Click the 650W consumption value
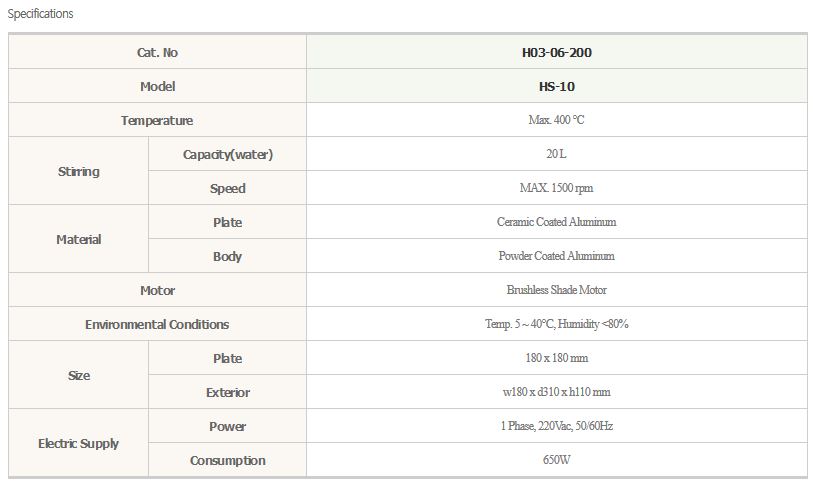813x483 pixels. (556, 460)
